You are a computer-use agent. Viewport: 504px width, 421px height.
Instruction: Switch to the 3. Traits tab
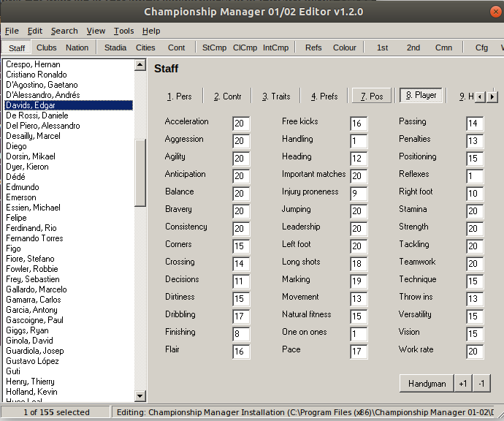pyautogui.click(x=276, y=96)
